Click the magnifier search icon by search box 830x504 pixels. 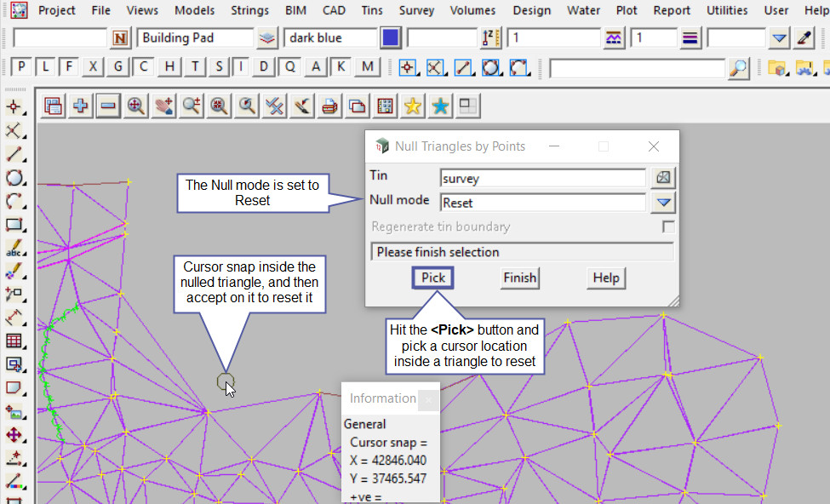coord(739,68)
